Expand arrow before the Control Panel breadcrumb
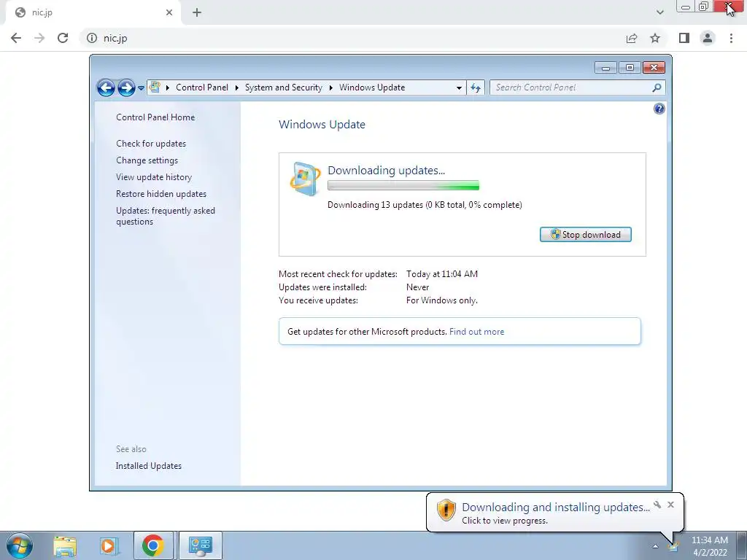 click(168, 87)
